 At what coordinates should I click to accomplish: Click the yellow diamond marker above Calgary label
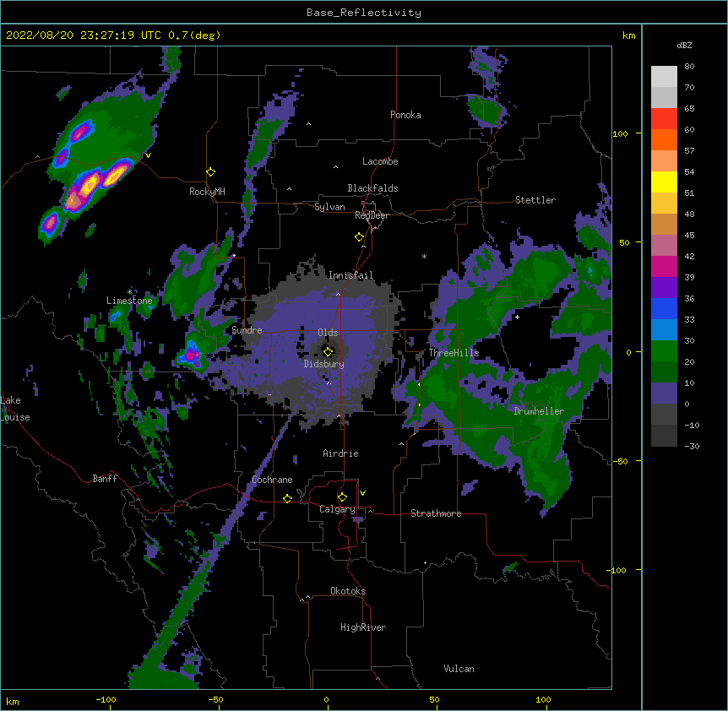tap(342, 497)
